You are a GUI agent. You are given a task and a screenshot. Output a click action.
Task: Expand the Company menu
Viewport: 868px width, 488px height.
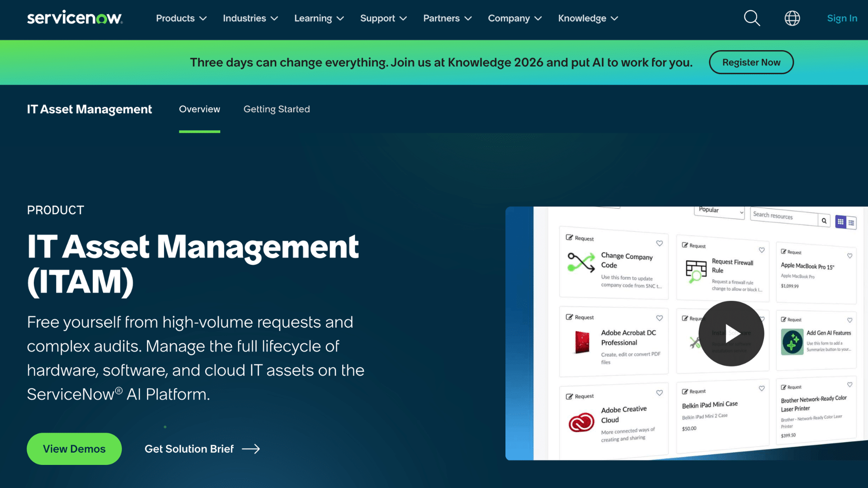point(515,18)
